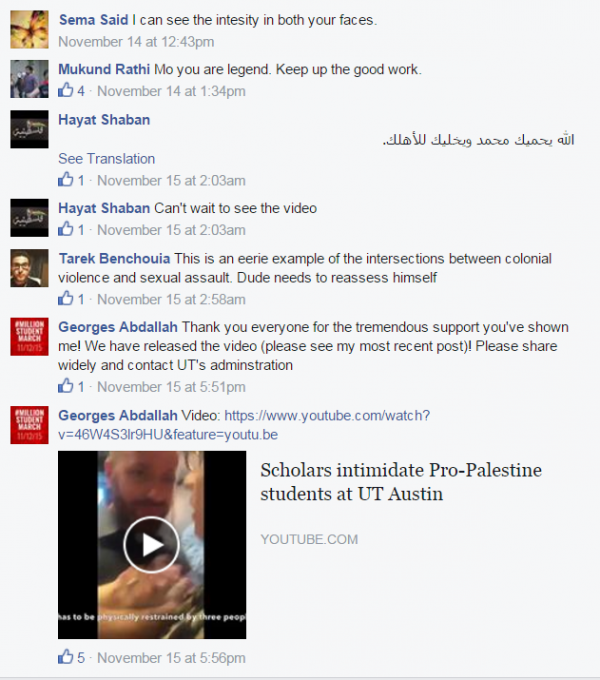Open "Scholars intimidate Pro-Palestine students" video title

pyautogui.click(x=401, y=482)
